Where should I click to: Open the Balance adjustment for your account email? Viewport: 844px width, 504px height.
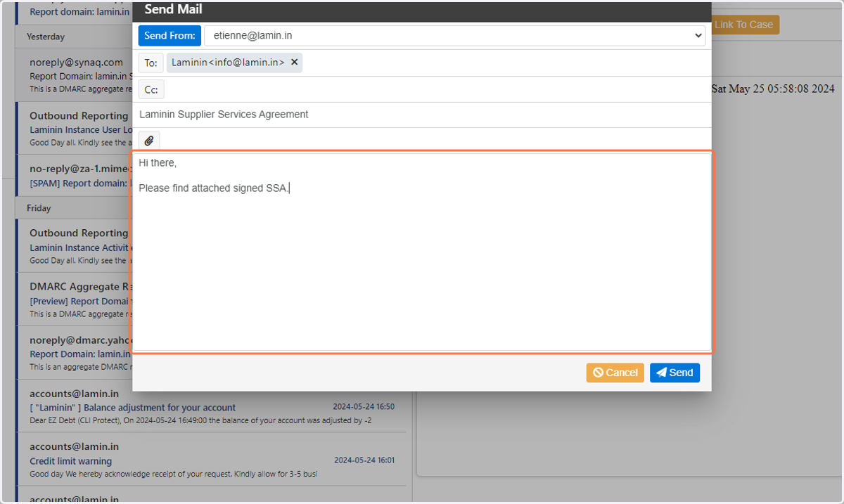(211, 407)
